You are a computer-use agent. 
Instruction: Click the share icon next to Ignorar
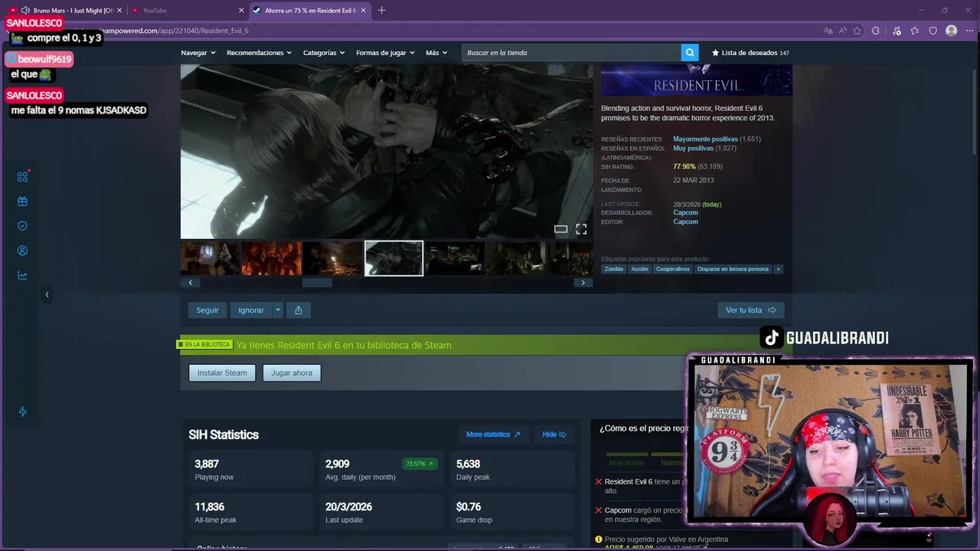pyautogui.click(x=299, y=310)
